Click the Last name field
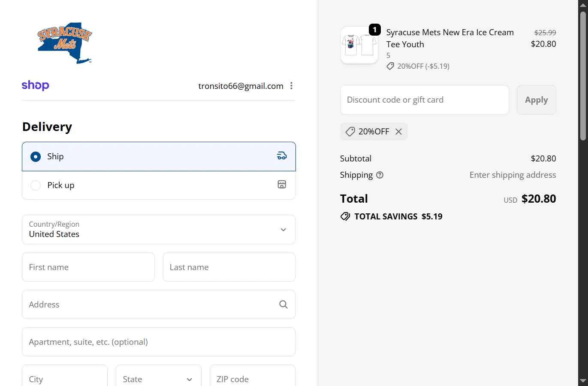The width and height of the screenshot is (588, 386). 229,267
